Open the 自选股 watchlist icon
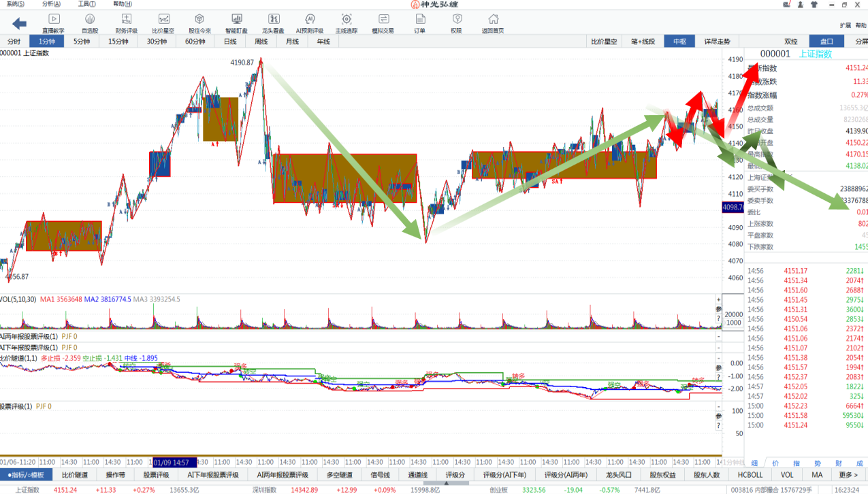This screenshot has height=494, width=868. [90, 23]
